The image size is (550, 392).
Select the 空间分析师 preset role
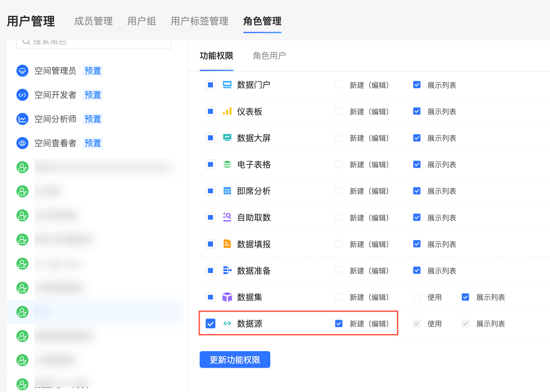pos(56,119)
